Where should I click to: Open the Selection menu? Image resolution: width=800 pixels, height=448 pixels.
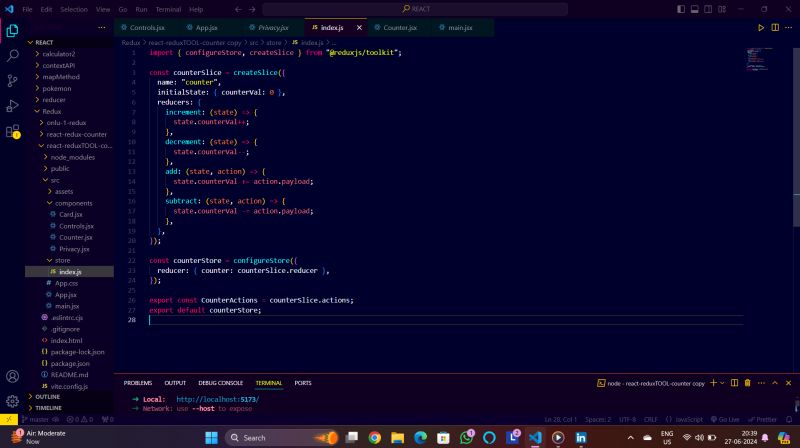74,9
